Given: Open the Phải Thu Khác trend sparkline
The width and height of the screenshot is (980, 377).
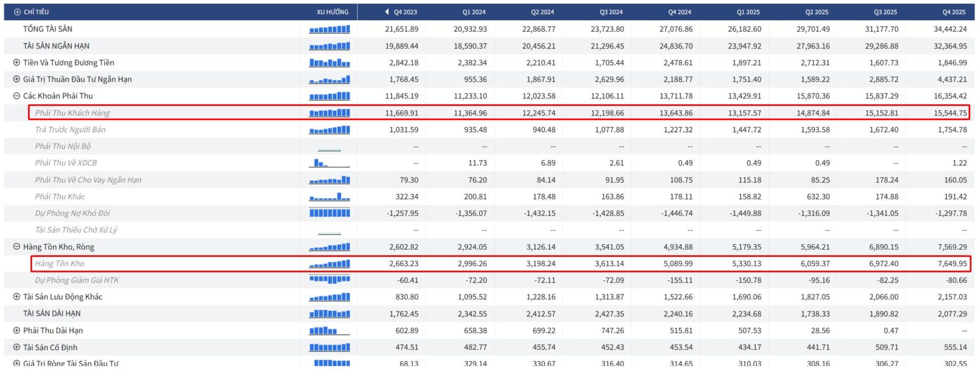Looking at the screenshot, I should pyautogui.click(x=330, y=197).
